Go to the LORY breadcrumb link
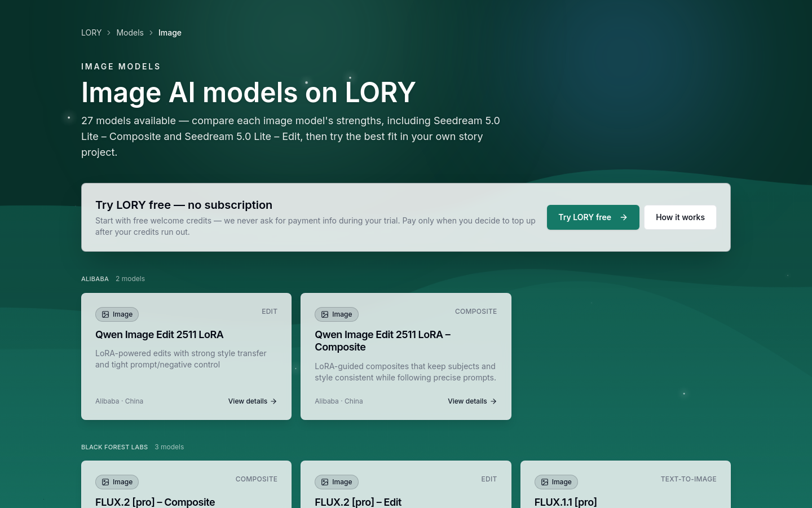Viewport: 812px width, 508px height. tap(91, 33)
